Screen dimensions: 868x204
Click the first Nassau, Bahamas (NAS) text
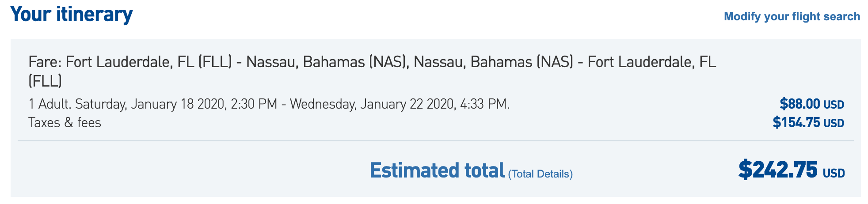point(326,62)
